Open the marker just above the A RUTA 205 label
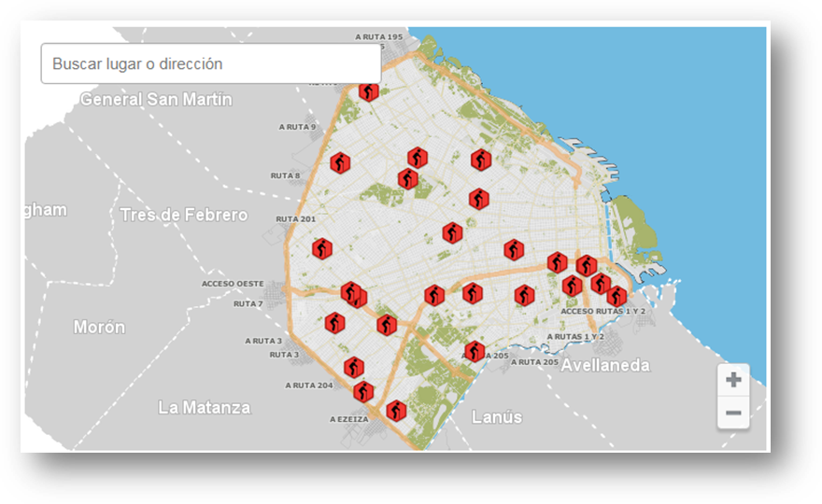 click(x=475, y=352)
